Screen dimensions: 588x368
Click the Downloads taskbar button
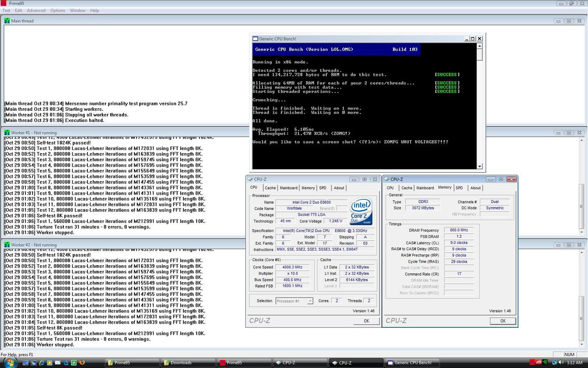pos(187,363)
